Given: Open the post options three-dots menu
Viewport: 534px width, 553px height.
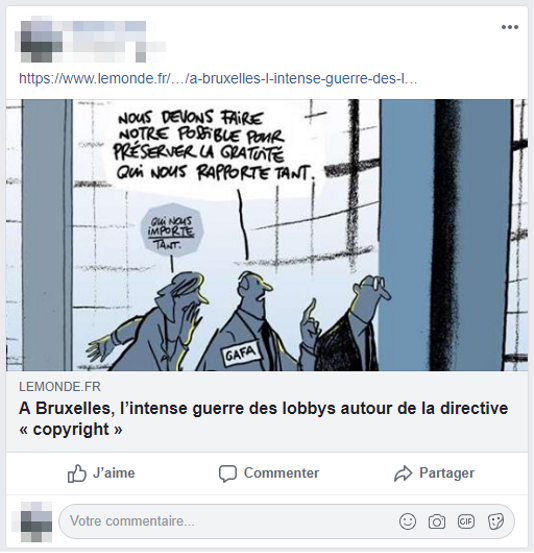Looking at the screenshot, I should (x=510, y=27).
